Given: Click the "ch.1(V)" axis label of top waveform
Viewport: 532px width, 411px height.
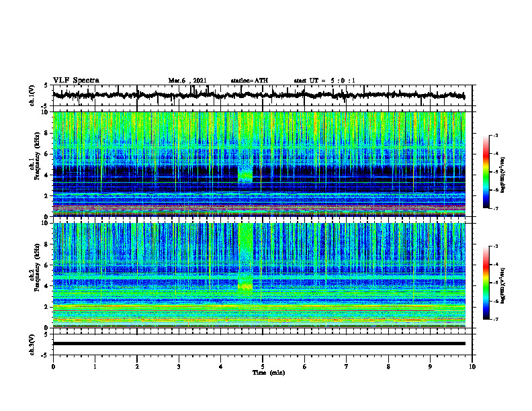Looking at the screenshot, I should pyautogui.click(x=32, y=95).
